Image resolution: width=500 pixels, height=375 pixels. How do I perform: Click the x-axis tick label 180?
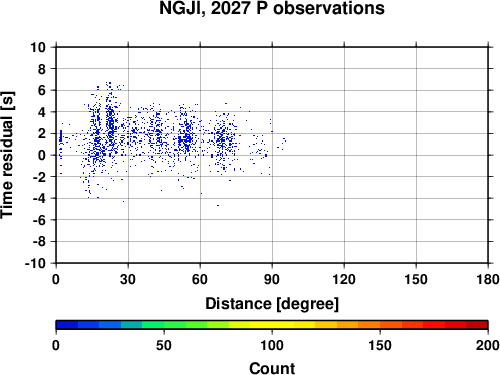click(x=488, y=279)
